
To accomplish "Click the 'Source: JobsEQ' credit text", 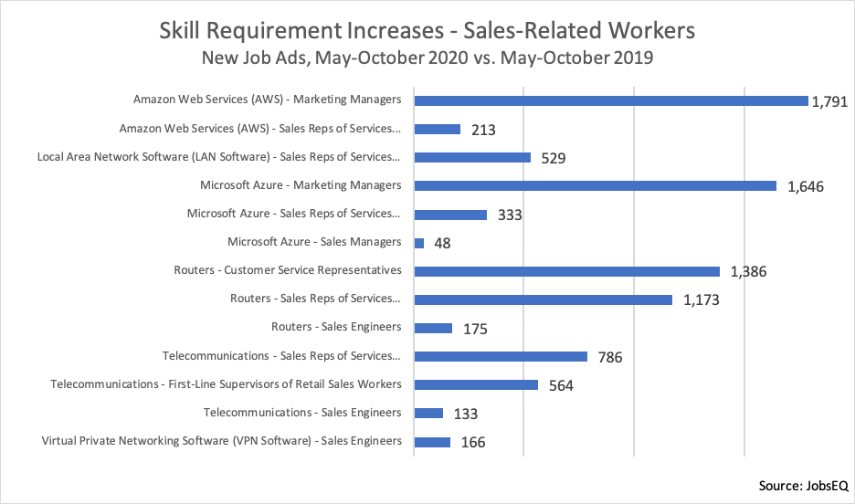I will tap(804, 486).
